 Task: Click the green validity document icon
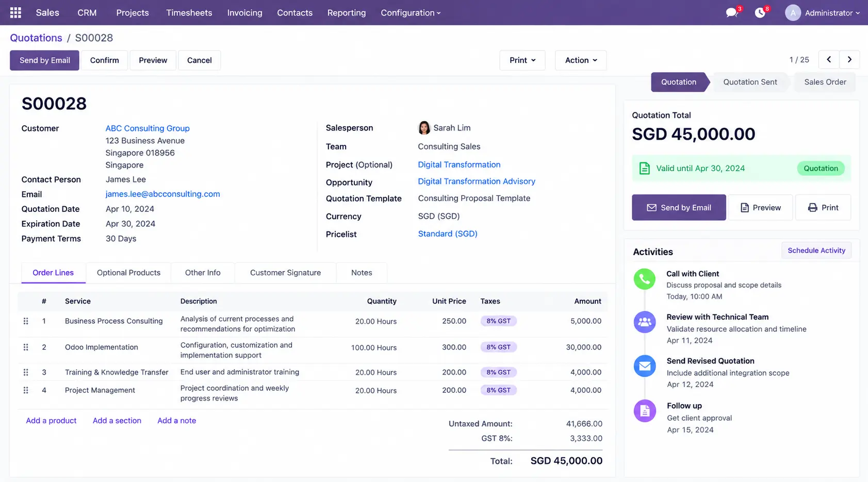point(645,169)
